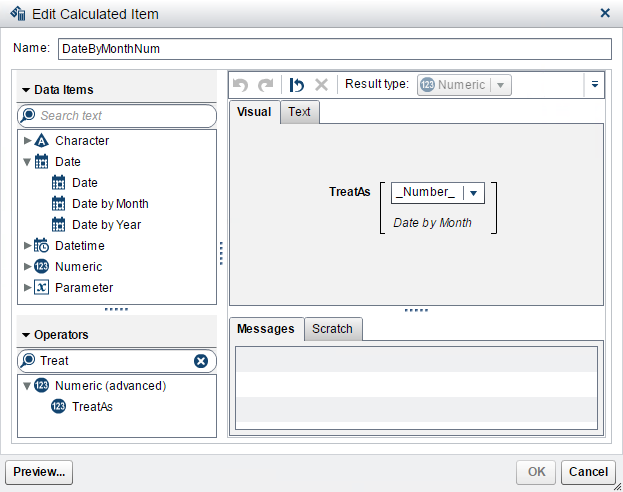The height and width of the screenshot is (492, 623).
Task: Click the reset expression icon
Action: pyautogui.click(x=297, y=85)
